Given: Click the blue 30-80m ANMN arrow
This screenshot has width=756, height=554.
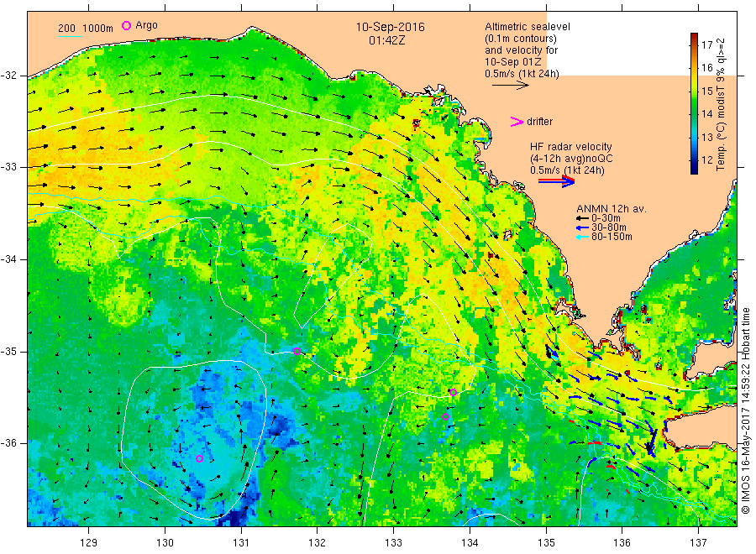Looking at the screenshot, I should 582,227.
